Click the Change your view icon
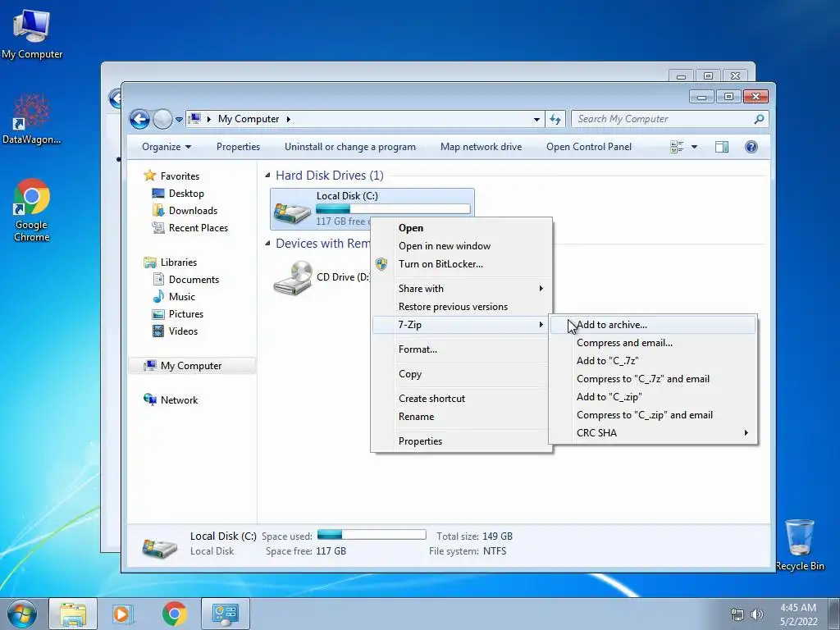This screenshot has height=630, width=840. coord(677,147)
